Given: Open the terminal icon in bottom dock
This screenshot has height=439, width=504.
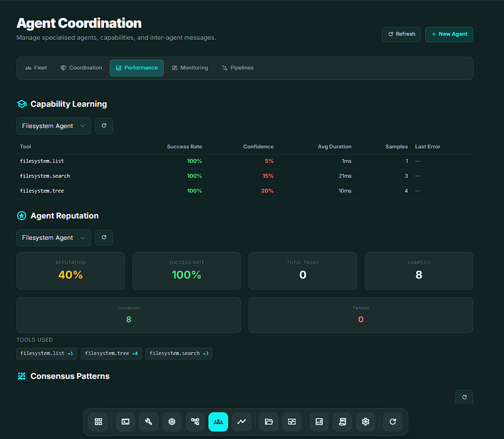Looking at the screenshot, I should pos(126,422).
